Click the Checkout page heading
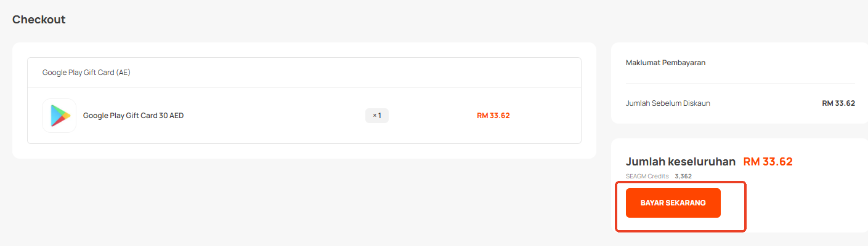This screenshot has width=868, height=246. coord(39,20)
